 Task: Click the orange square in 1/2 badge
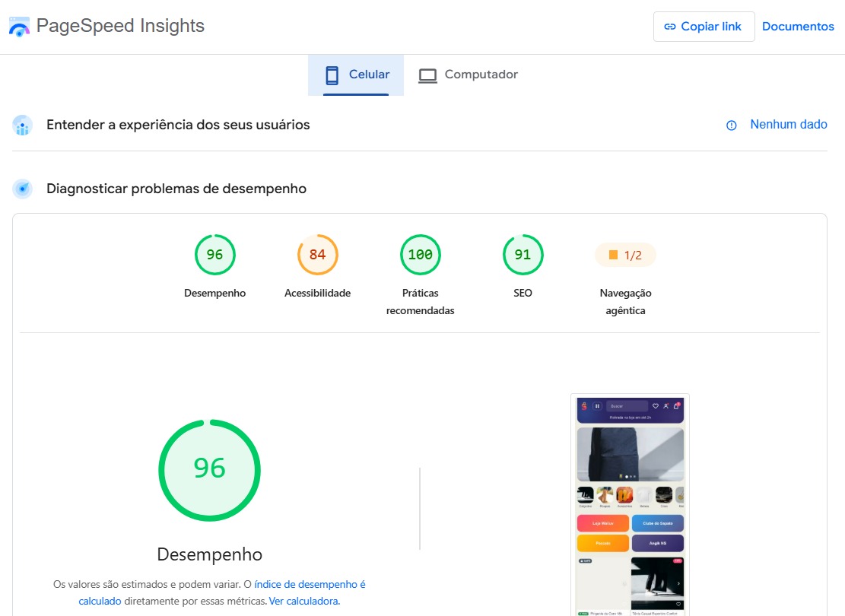[613, 255]
